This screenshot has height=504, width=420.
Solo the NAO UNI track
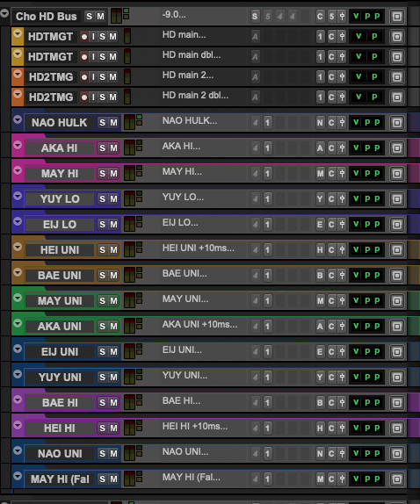coord(102,454)
